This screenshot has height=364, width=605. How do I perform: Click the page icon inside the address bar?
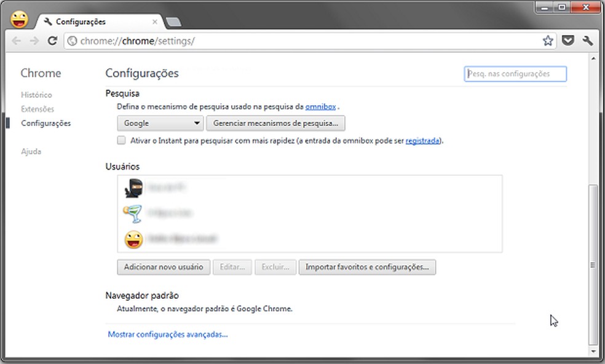pyautogui.click(x=73, y=40)
